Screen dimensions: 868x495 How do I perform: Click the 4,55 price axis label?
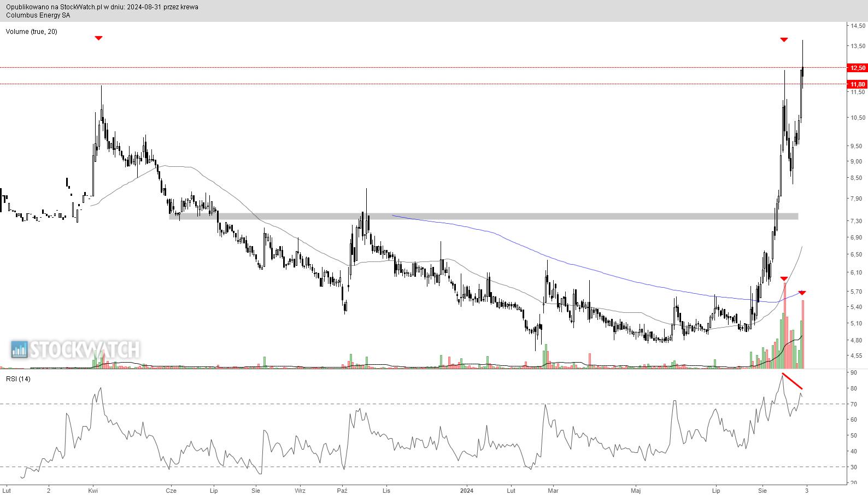pos(856,356)
